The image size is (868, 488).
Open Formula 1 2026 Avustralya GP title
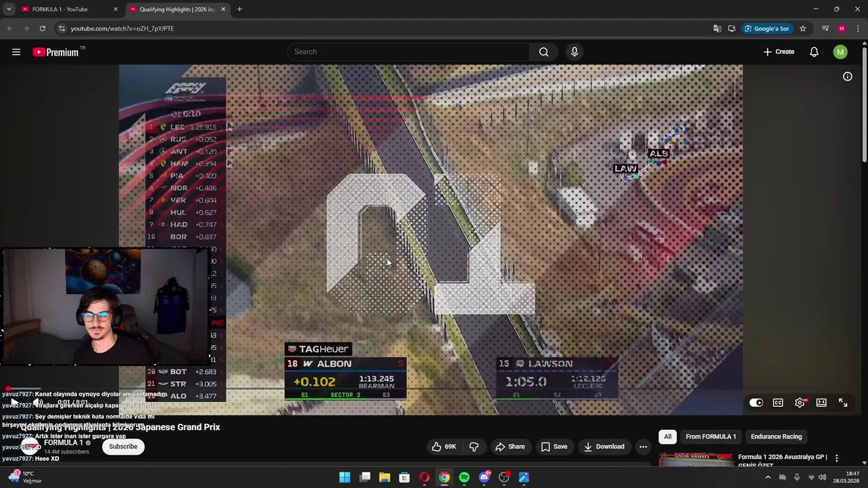coord(782,460)
